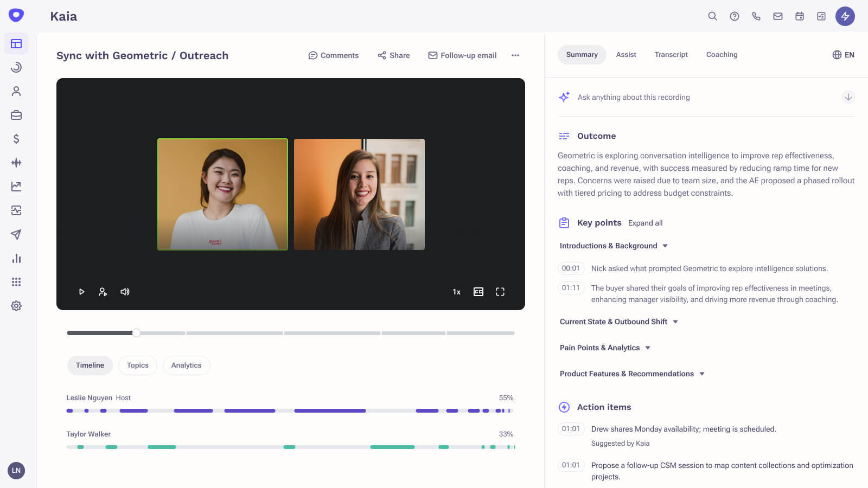Open the Follow-up email option
Screen dimensions: 868x488
coord(462,55)
